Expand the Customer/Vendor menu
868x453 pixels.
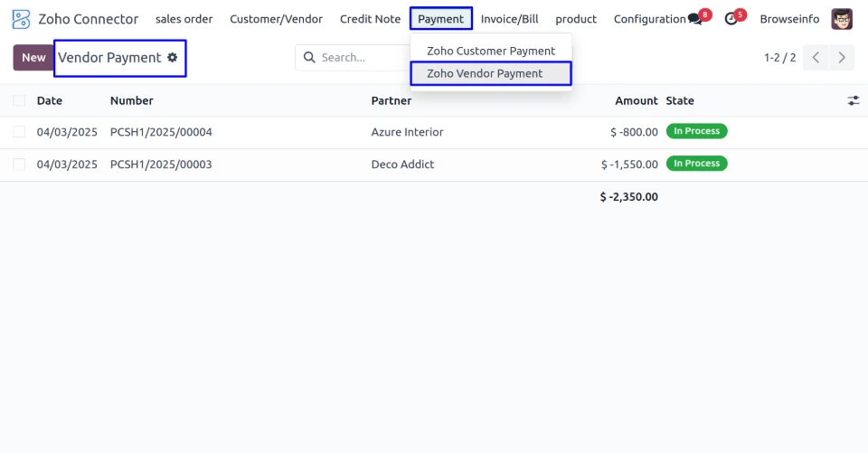point(276,19)
